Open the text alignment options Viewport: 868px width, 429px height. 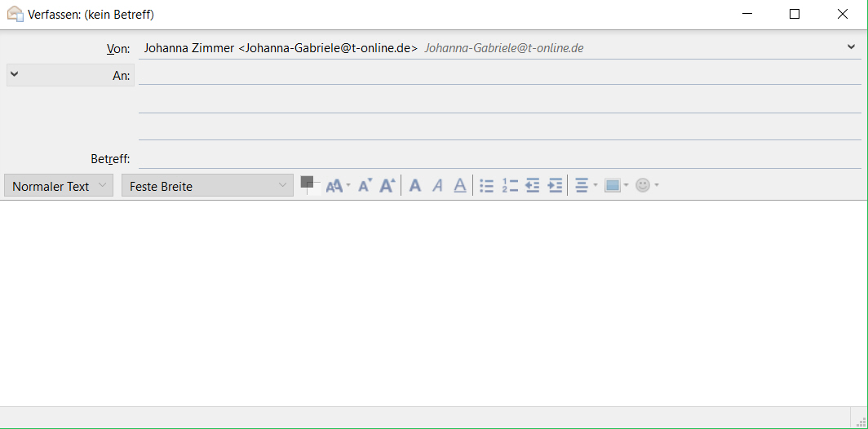coord(587,185)
